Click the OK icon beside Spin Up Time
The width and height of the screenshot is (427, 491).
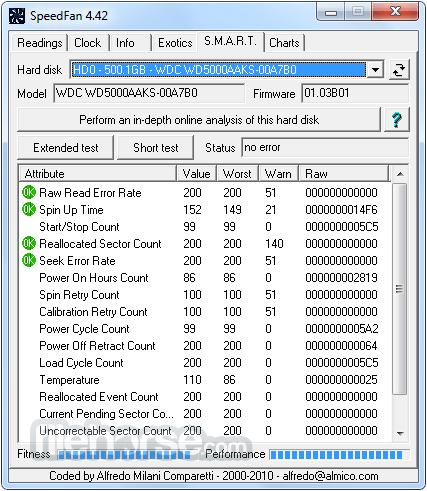(x=29, y=209)
